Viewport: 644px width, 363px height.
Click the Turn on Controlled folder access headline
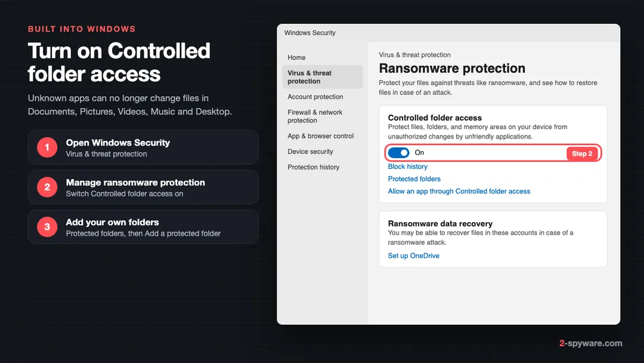[x=119, y=63]
